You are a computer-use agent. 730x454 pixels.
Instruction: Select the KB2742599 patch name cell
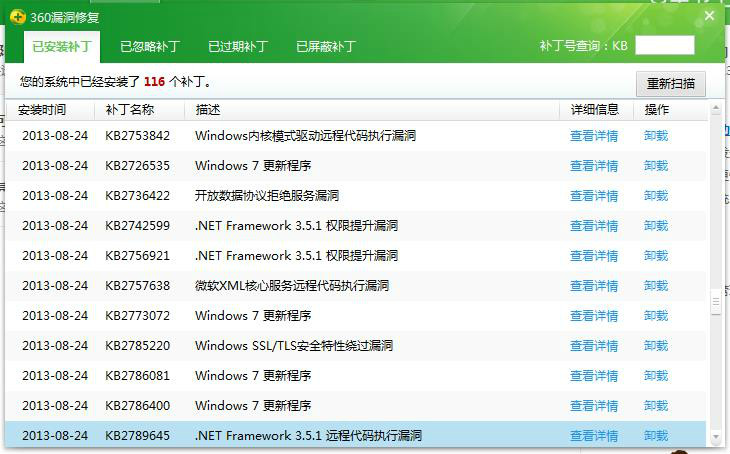click(x=137, y=226)
